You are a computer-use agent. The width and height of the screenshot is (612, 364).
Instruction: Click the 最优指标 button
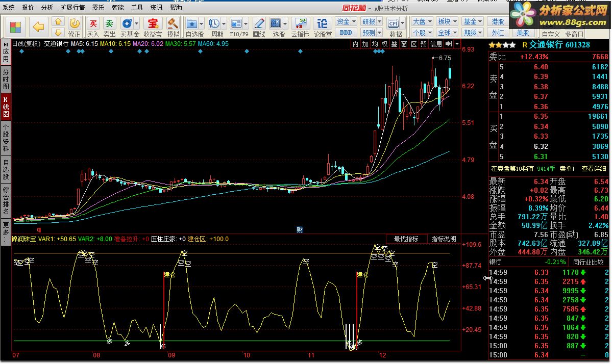tap(406, 239)
